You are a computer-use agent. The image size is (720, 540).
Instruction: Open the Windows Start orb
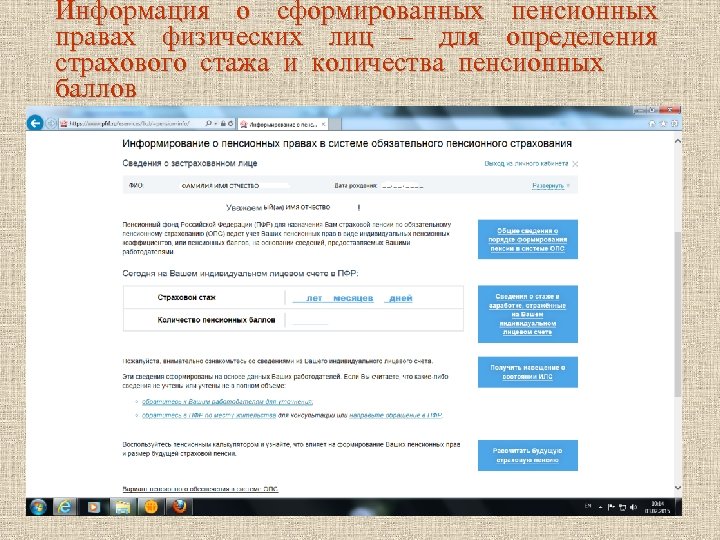[38, 507]
